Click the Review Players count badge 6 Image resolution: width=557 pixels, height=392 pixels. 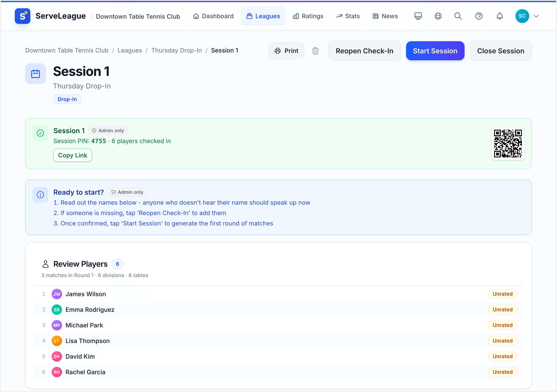pos(117,264)
